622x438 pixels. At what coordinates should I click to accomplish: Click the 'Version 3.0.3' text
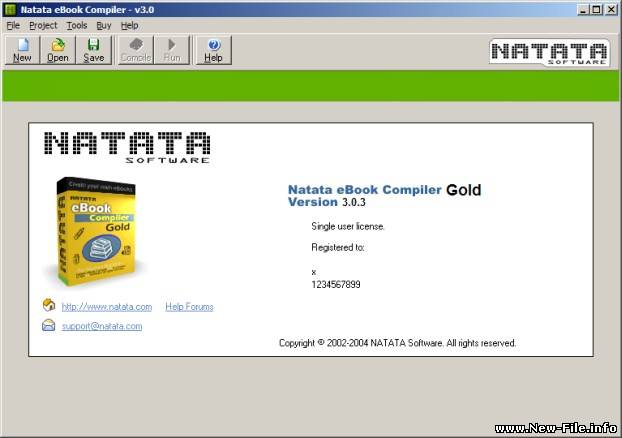click(327, 202)
